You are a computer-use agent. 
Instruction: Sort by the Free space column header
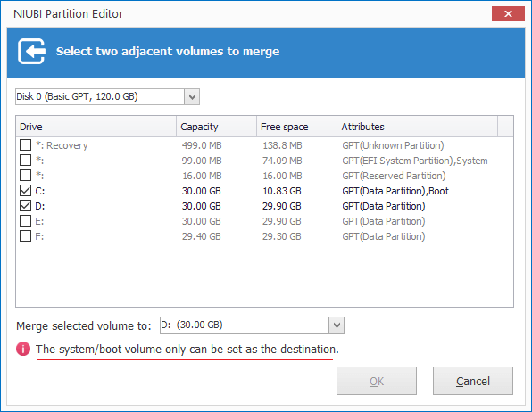(297, 127)
